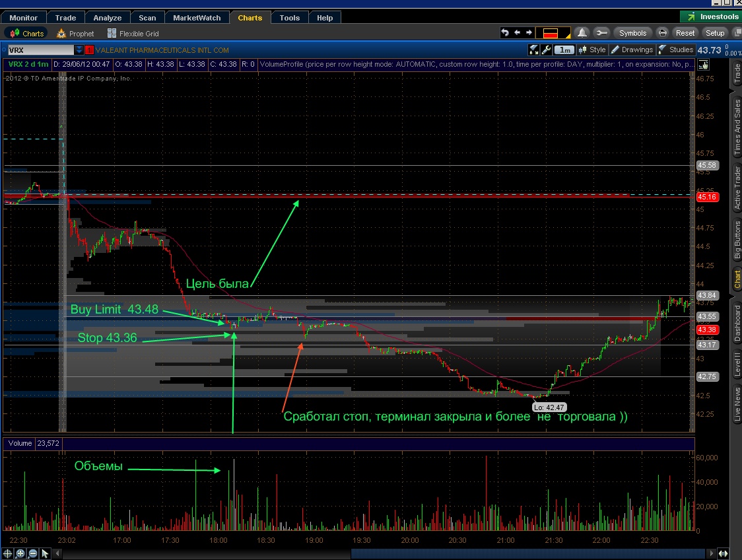Click the printer icon in top toolbar
The width and height of the screenshot is (742, 560).
tap(663, 32)
